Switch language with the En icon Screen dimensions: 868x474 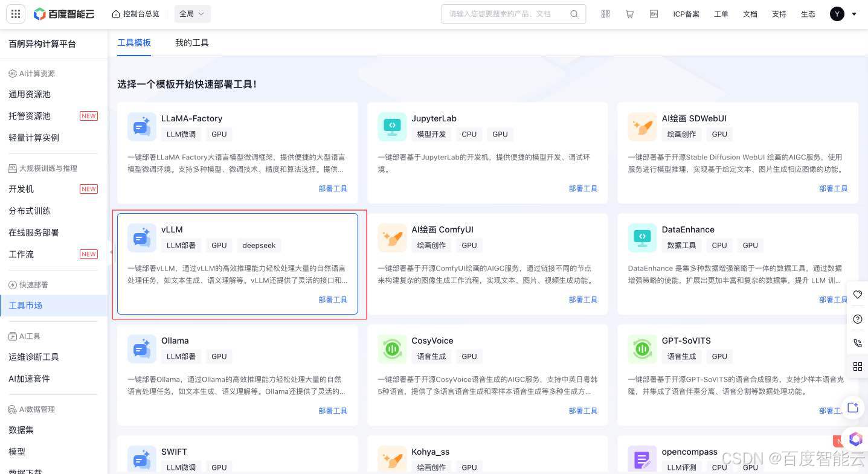(x=654, y=14)
